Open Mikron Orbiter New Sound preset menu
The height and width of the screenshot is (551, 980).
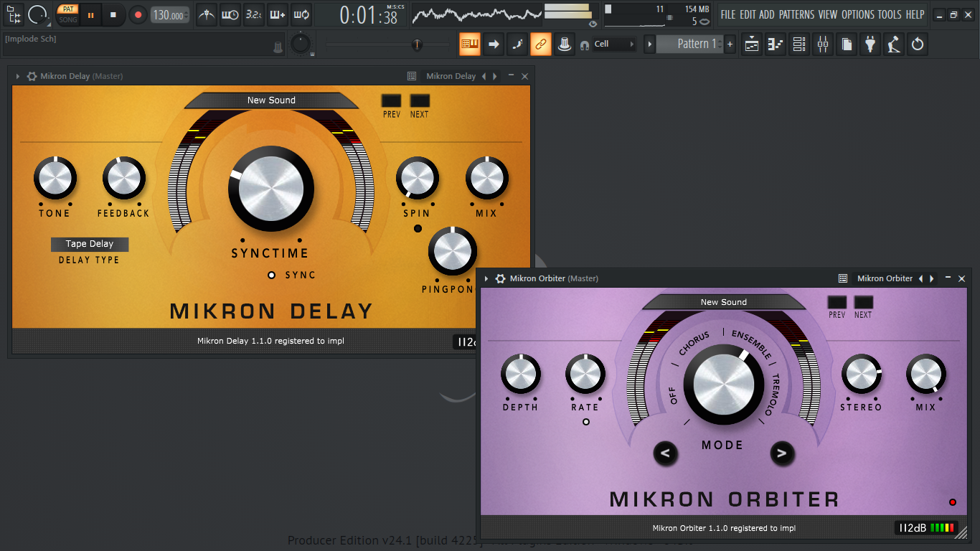click(724, 302)
